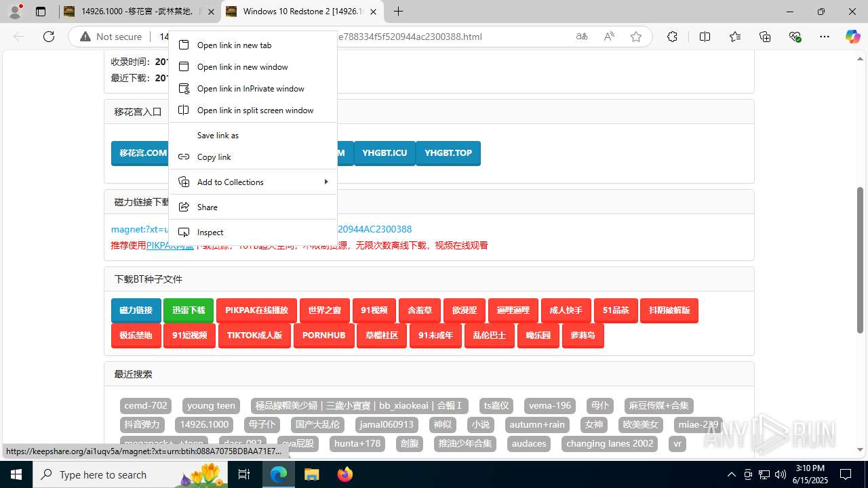Open the notification center icon
Viewport: 868px width, 488px height.
[846, 474]
